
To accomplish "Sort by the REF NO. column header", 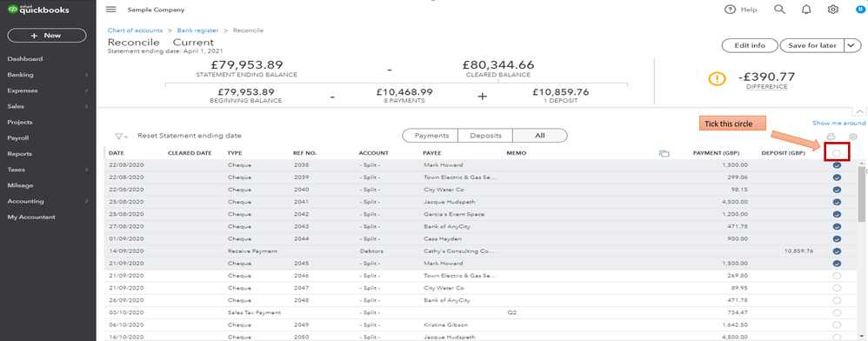I will click(304, 153).
